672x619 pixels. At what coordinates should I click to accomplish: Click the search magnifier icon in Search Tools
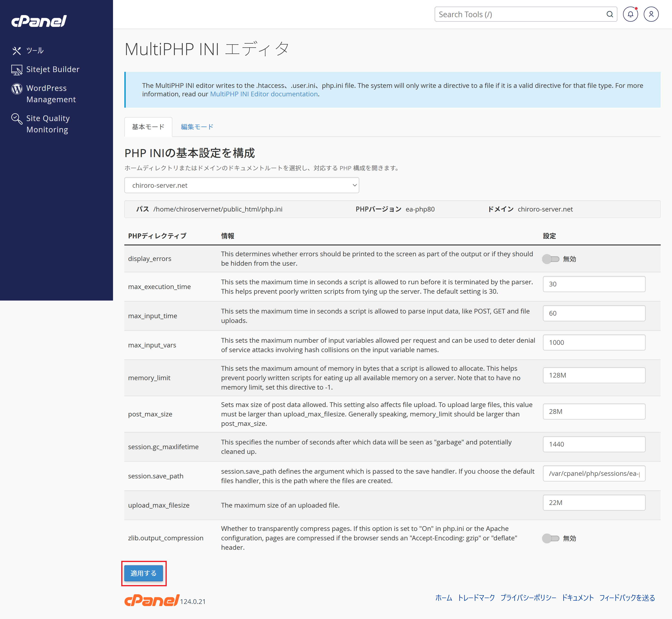[609, 14]
